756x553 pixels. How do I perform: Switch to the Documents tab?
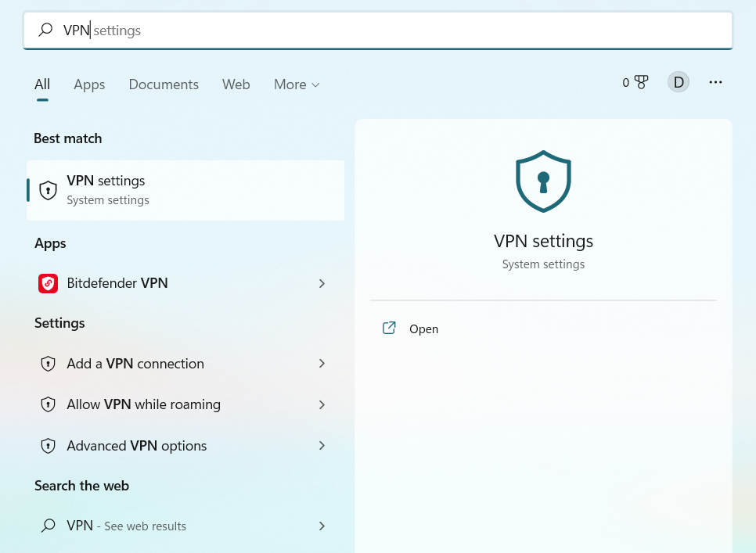164,84
